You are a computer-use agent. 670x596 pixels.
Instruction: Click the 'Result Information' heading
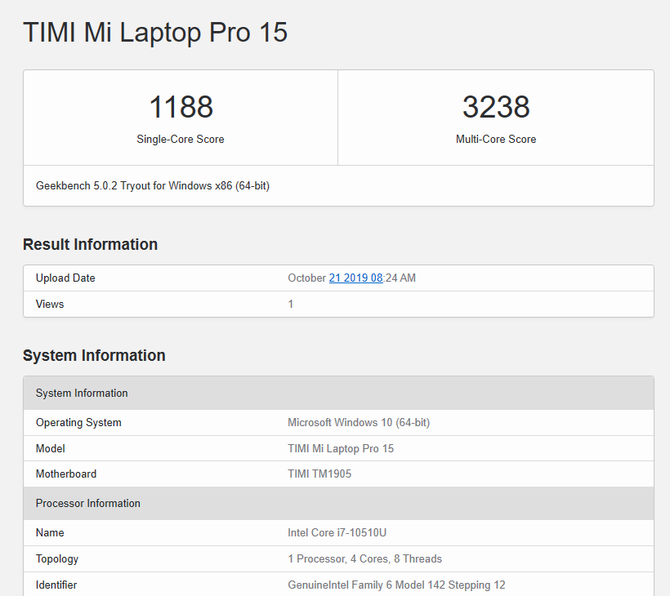[90, 244]
